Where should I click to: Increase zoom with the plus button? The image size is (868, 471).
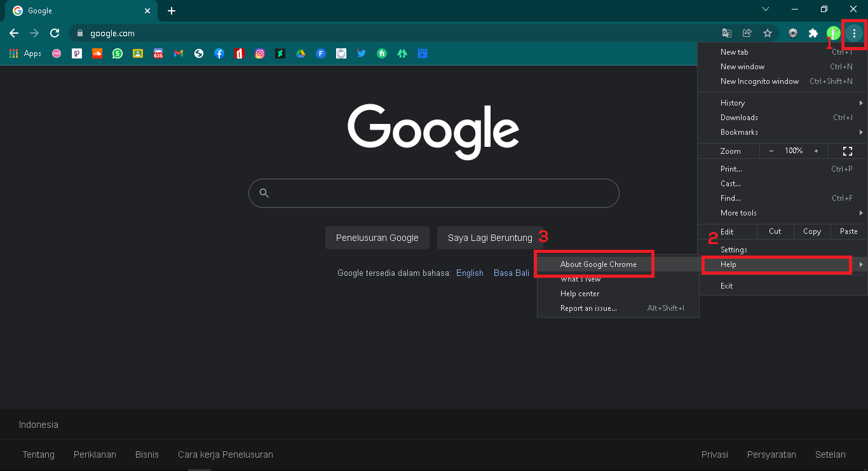click(816, 151)
